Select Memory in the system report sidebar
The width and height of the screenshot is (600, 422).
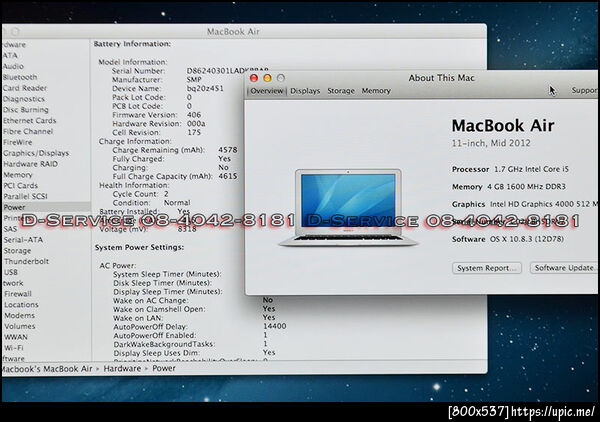(18, 175)
